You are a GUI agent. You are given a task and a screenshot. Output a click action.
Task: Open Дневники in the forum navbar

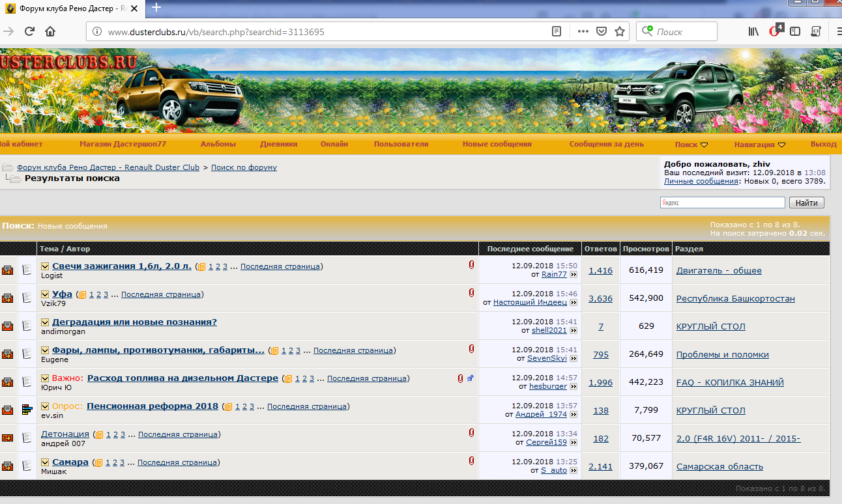pos(279,144)
